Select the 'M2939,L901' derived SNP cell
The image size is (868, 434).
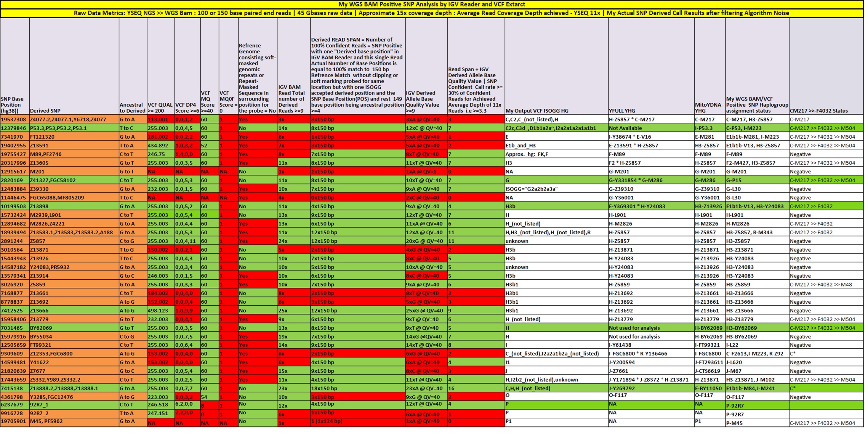pos(74,215)
